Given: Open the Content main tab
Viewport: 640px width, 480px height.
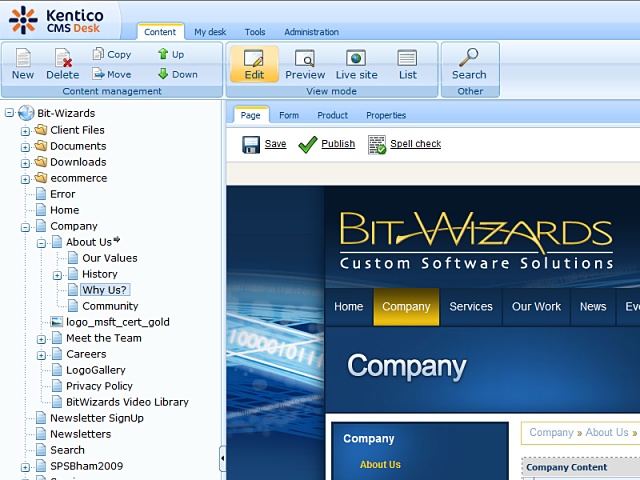Looking at the screenshot, I should point(160,32).
